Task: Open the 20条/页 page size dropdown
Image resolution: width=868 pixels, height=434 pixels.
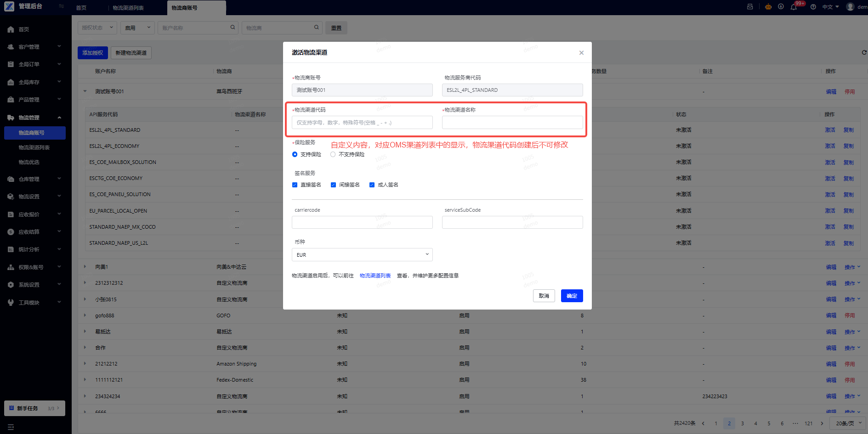Action: click(x=848, y=423)
